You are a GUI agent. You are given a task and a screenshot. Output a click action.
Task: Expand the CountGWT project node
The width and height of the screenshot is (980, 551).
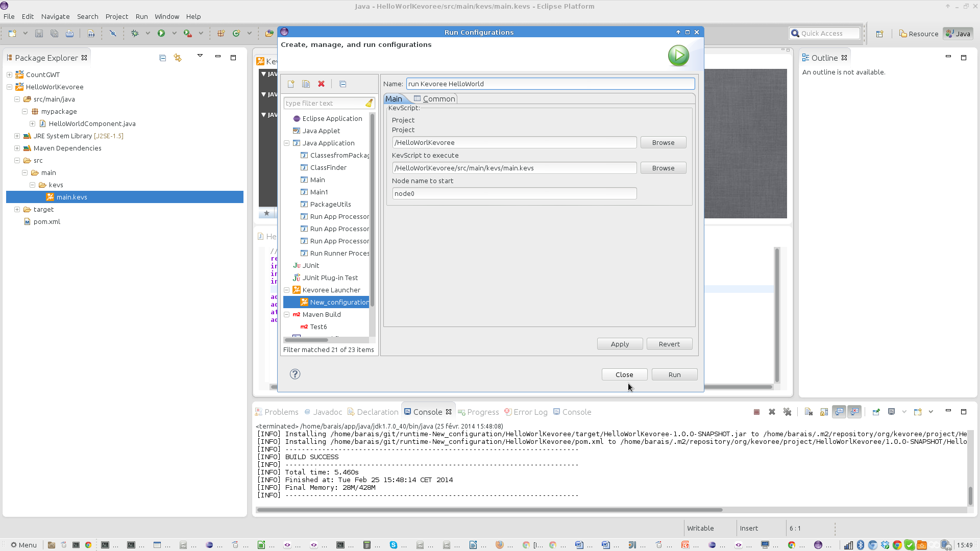(9, 75)
